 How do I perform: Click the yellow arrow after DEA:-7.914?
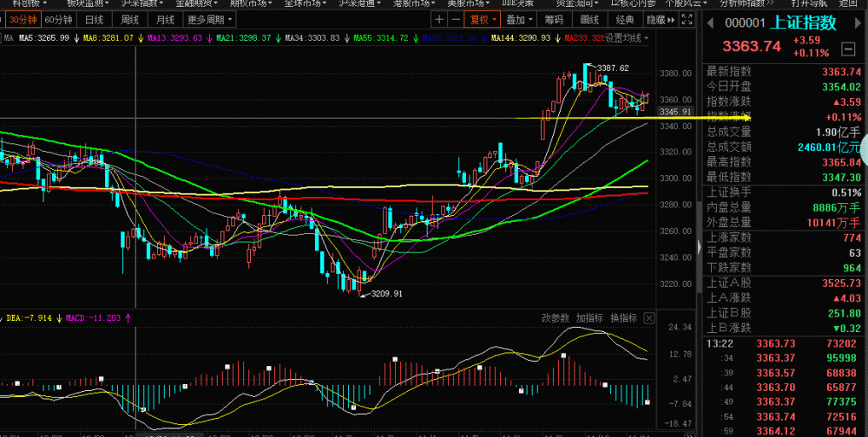coord(59,318)
